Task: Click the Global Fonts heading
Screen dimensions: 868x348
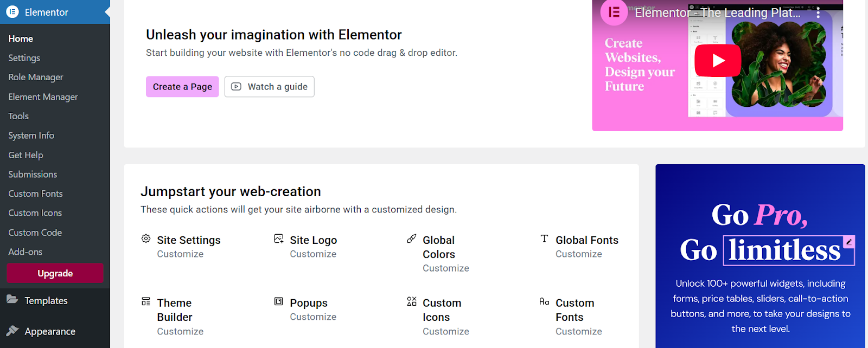Action: click(587, 240)
